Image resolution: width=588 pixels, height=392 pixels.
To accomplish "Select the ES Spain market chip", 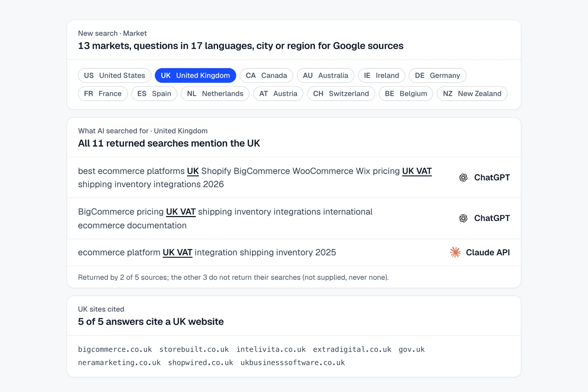I will pyautogui.click(x=154, y=94).
